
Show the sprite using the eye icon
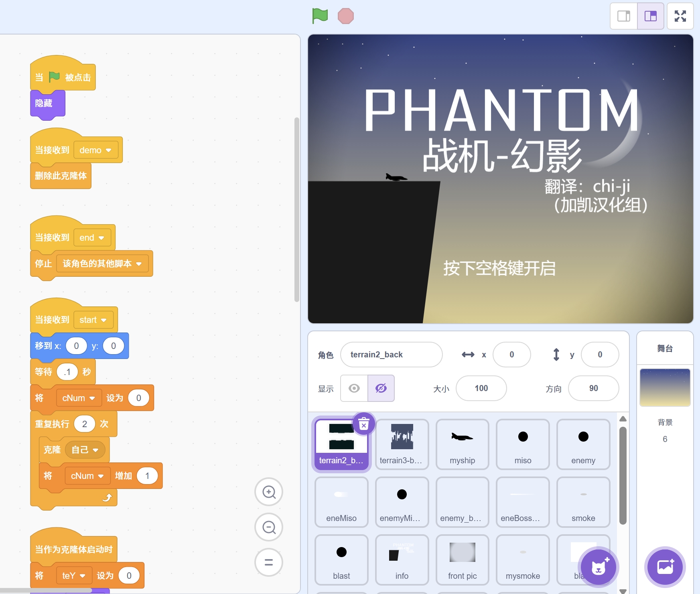pyautogui.click(x=354, y=388)
